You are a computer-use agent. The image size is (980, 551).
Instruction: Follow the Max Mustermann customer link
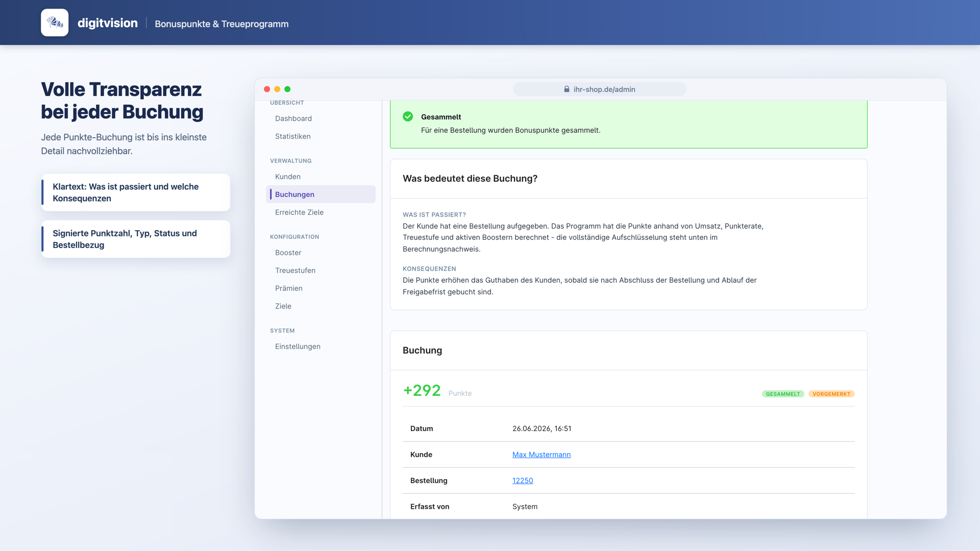[542, 455]
